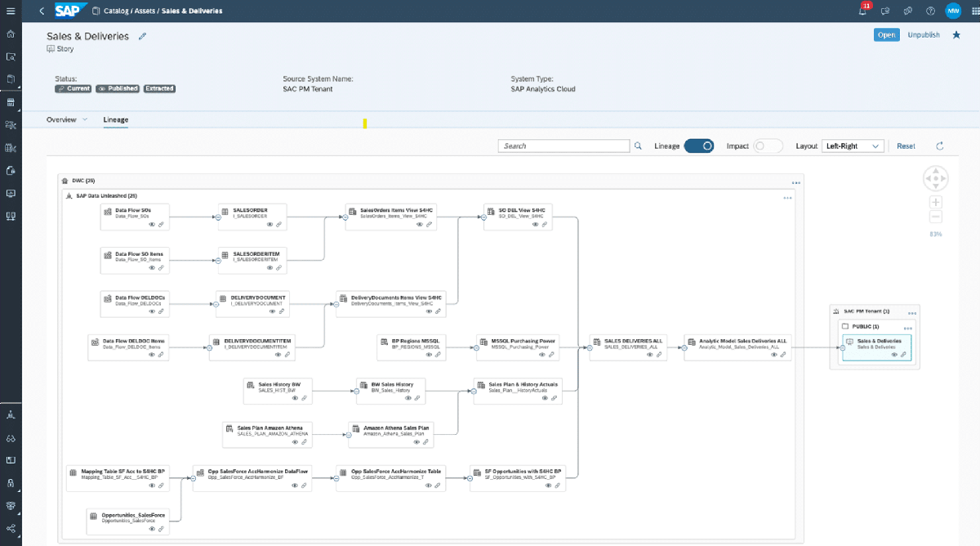980x546 pixels.
Task: Click eye icon on Analytic Model Sales Deliveries ALL
Action: point(773,354)
